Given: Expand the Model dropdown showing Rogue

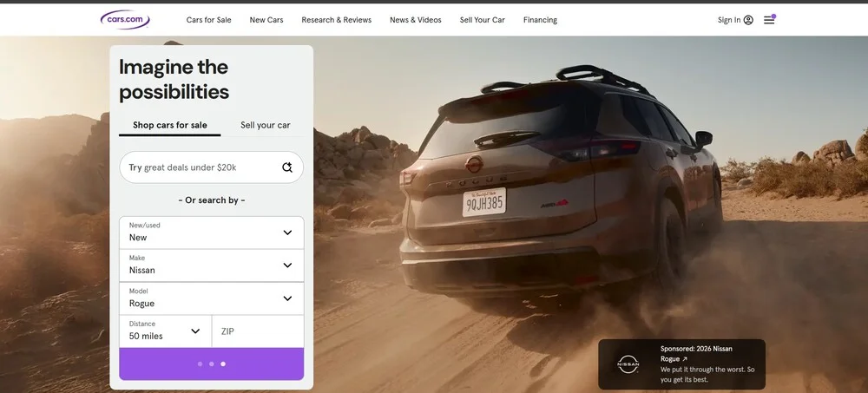Looking at the screenshot, I should pyautogui.click(x=212, y=299).
